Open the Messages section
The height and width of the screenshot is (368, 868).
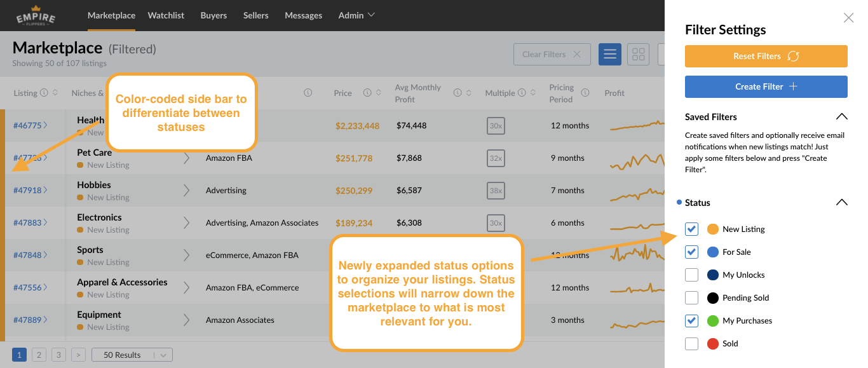pyautogui.click(x=303, y=15)
